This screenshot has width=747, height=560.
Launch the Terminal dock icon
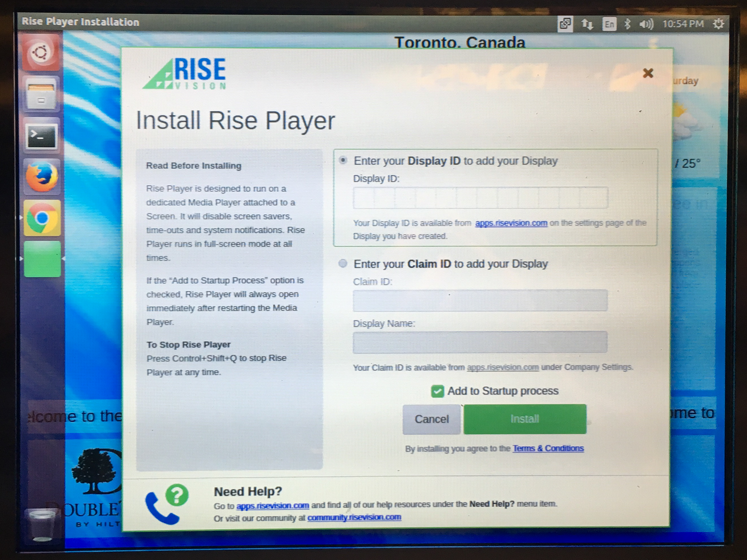[41, 136]
